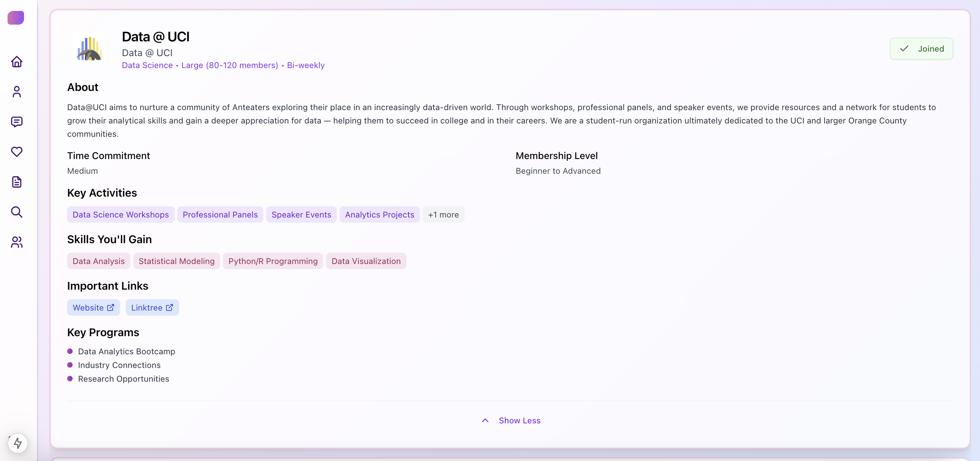The width and height of the screenshot is (980, 461).
Task: Go to profile person icon
Action: coord(17,92)
